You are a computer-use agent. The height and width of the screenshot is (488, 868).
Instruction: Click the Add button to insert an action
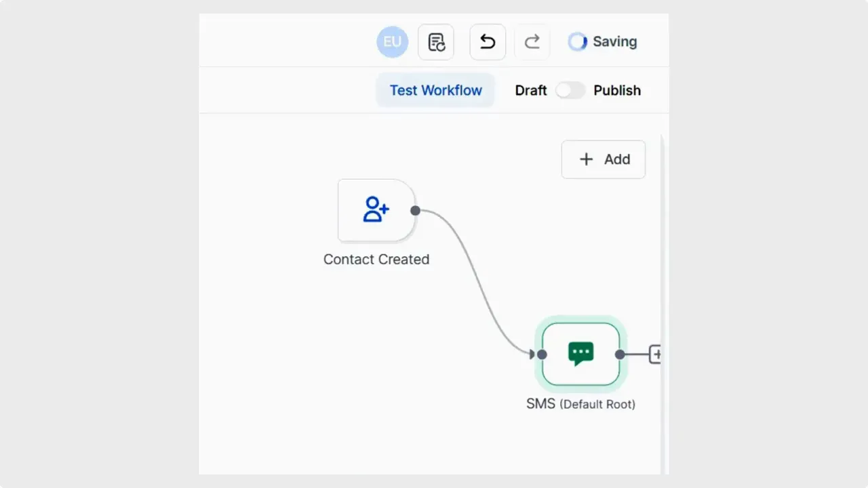[604, 159]
